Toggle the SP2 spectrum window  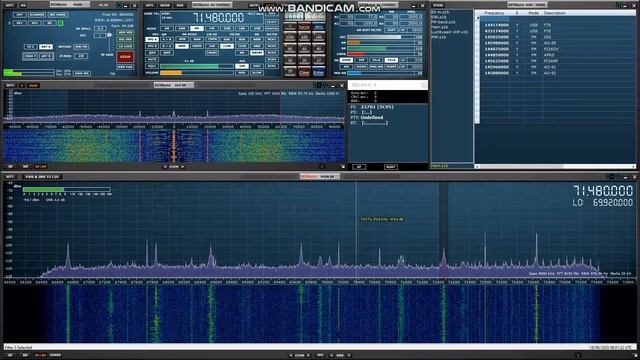coord(35,23)
